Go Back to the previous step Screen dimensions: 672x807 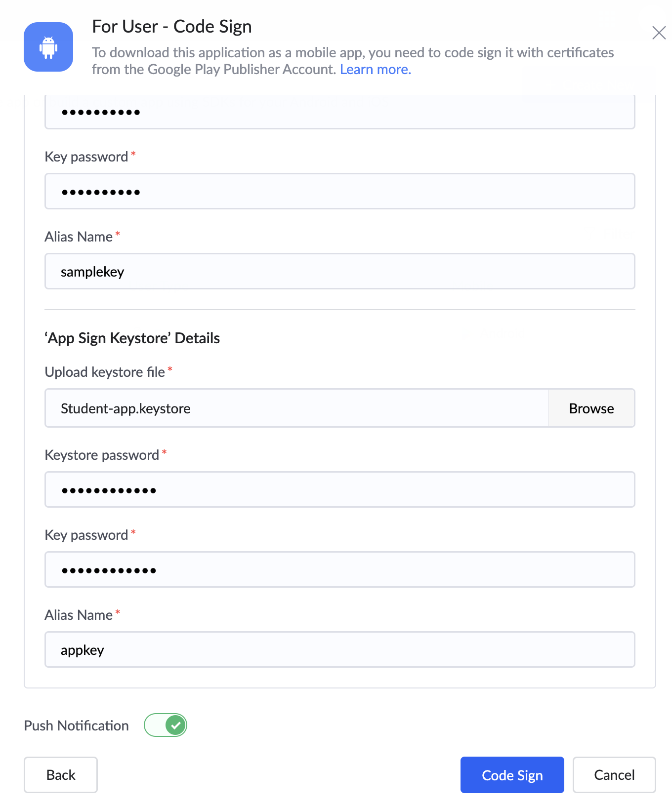(x=61, y=775)
